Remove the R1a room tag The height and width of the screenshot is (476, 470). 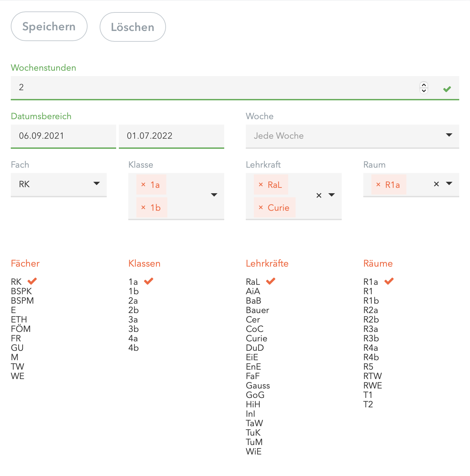378,184
